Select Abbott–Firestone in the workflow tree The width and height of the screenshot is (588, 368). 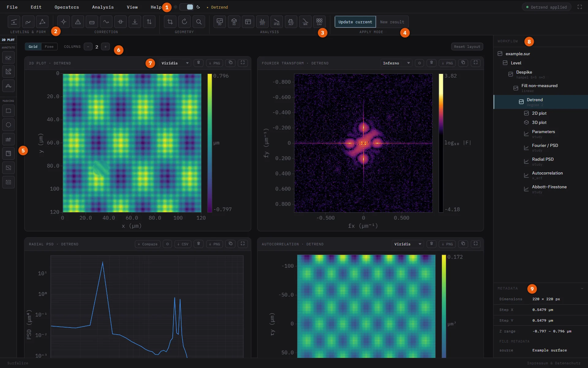(x=541, y=189)
